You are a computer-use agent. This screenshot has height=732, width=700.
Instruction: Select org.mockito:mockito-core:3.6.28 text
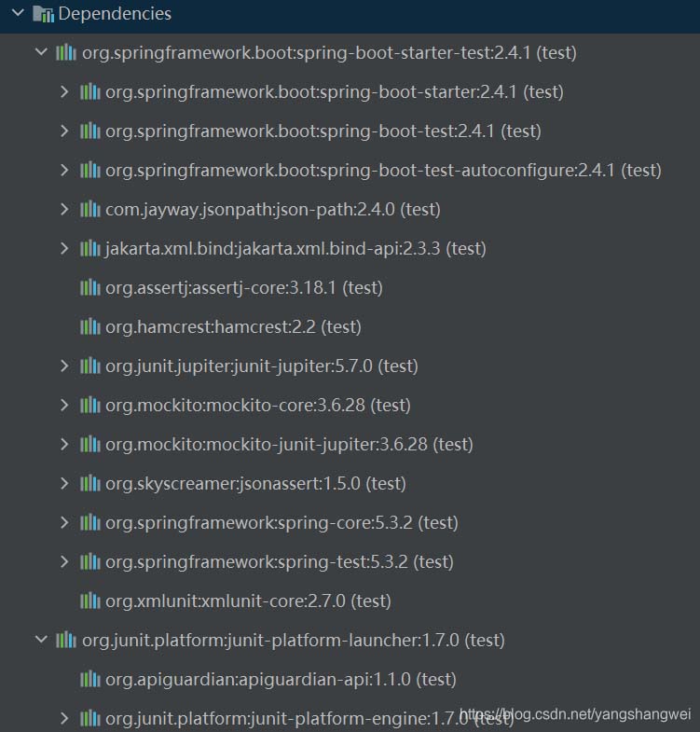(x=258, y=406)
